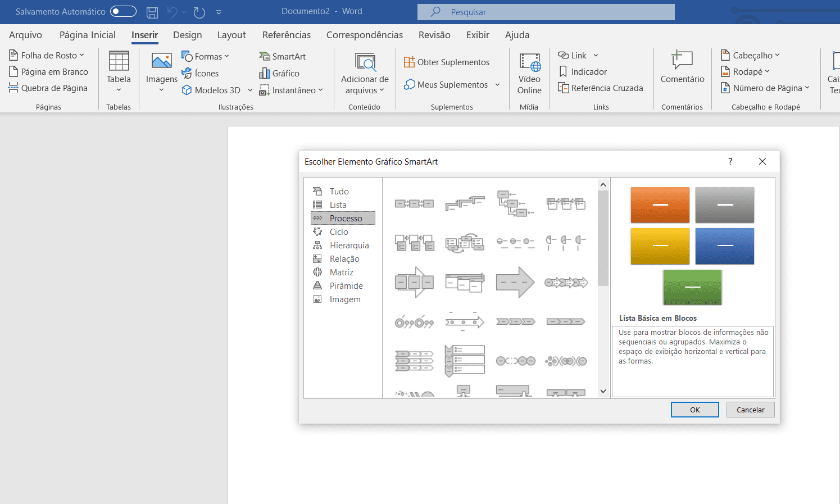This screenshot has width=840, height=504.
Task: Open the Referências tab
Action: (286, 35)
